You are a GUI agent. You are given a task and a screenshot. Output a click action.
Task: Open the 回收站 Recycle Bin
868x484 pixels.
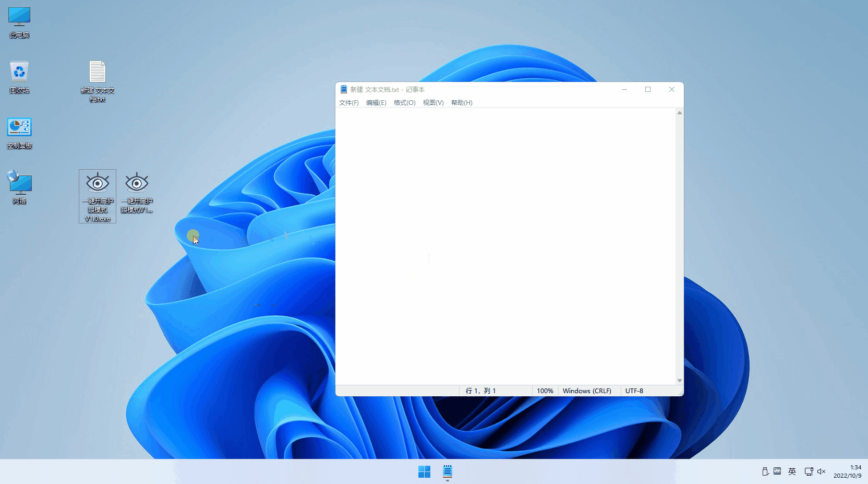[19, 77]
